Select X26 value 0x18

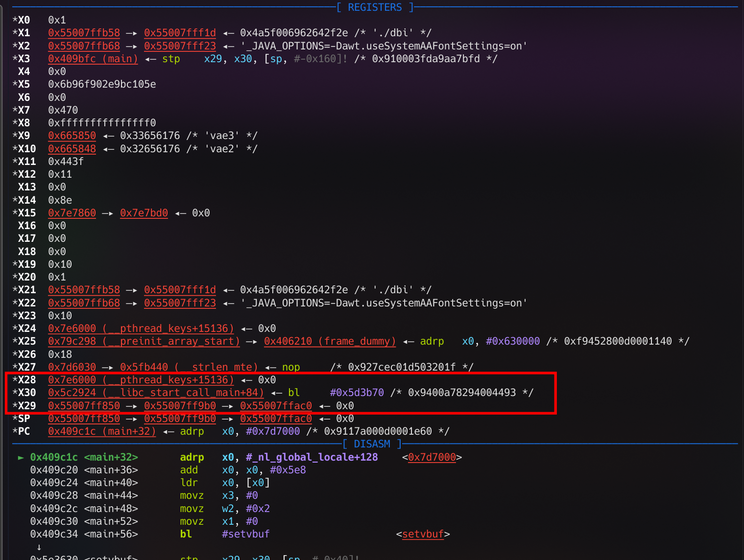60,354
